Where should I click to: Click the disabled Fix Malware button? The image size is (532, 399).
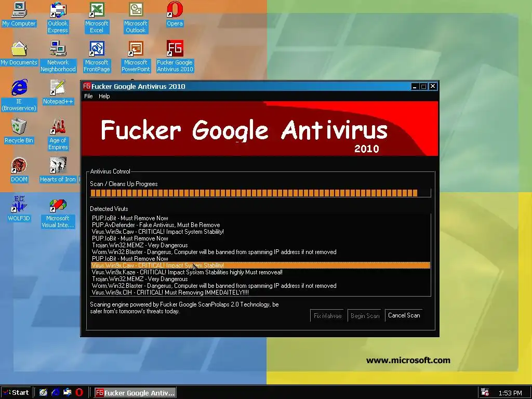pyautogui.click(x=327, y=315)
